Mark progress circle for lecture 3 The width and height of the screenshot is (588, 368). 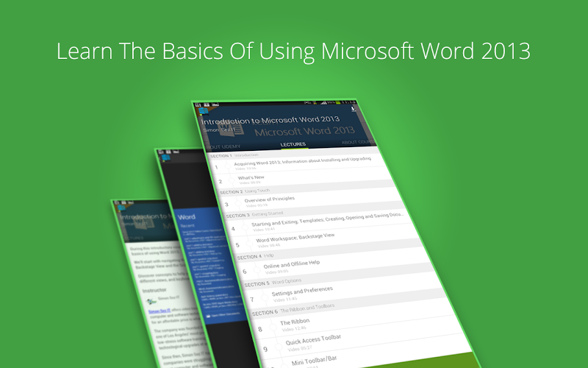[x=237, y=204]
